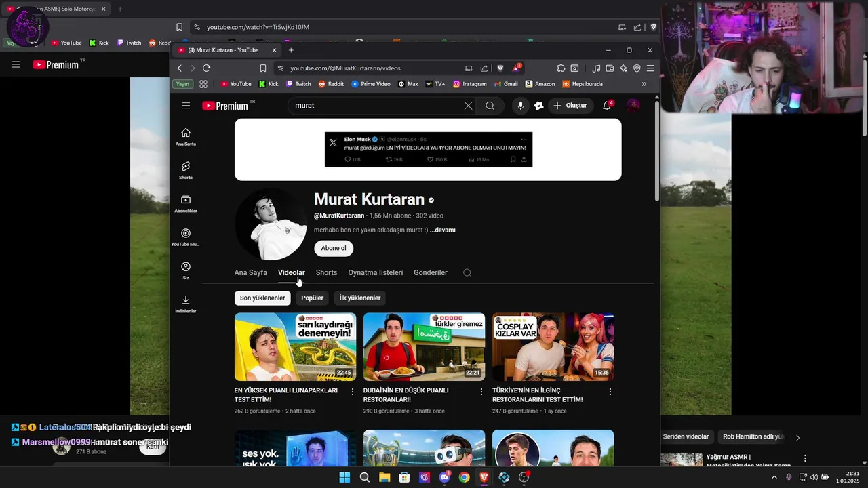Click the Yayın button in bookmarks bar
Viewport: 868px width, 488px height.
click(182, 84)
